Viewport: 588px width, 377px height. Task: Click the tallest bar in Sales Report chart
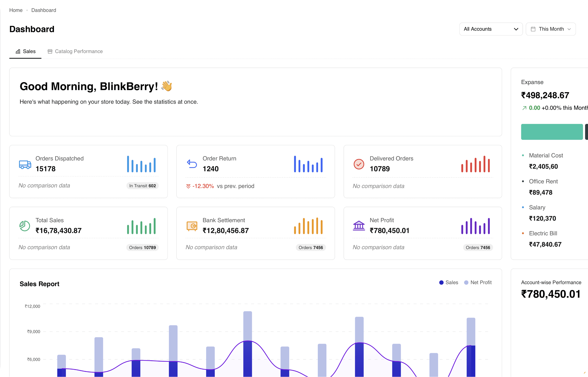pyautogui.click(x=248, y=344)
